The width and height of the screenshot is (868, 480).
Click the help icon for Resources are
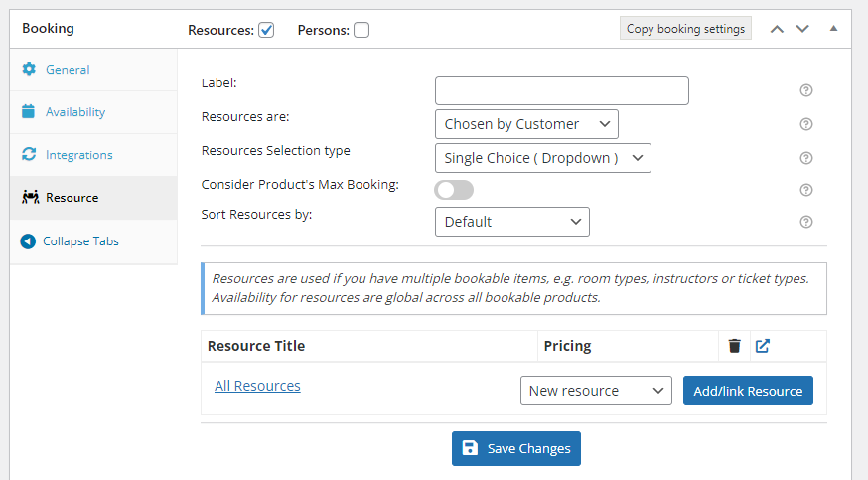[806, 124]
